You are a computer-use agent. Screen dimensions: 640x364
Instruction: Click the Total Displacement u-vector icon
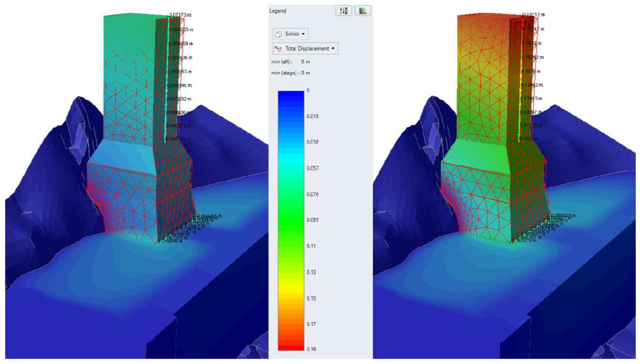click(x=278, y=48)
